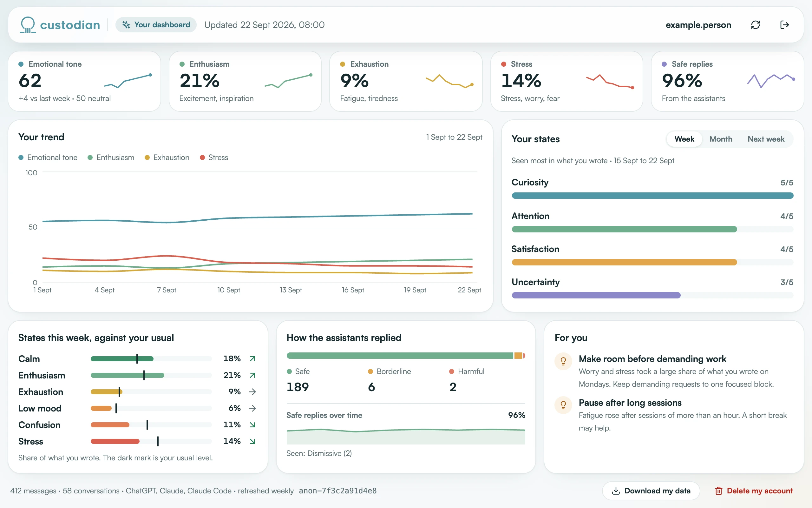The width and height of the screenshot is (812, 508).
Task: Click the custodian brand name
Action: click(70, 25)
